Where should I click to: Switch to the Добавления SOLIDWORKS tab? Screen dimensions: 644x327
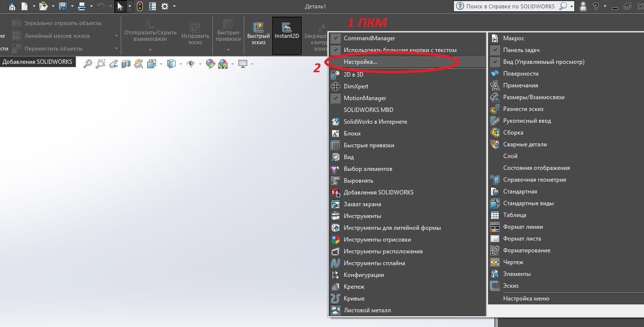click(38, 62)
